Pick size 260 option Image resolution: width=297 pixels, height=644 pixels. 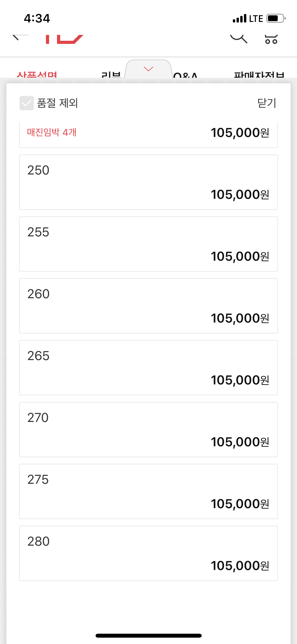[x=148, y=306]
